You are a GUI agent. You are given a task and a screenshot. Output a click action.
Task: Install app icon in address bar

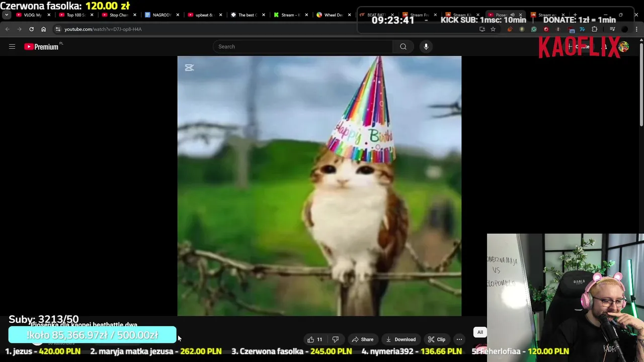pyautogui.click(x=482, y=29)
